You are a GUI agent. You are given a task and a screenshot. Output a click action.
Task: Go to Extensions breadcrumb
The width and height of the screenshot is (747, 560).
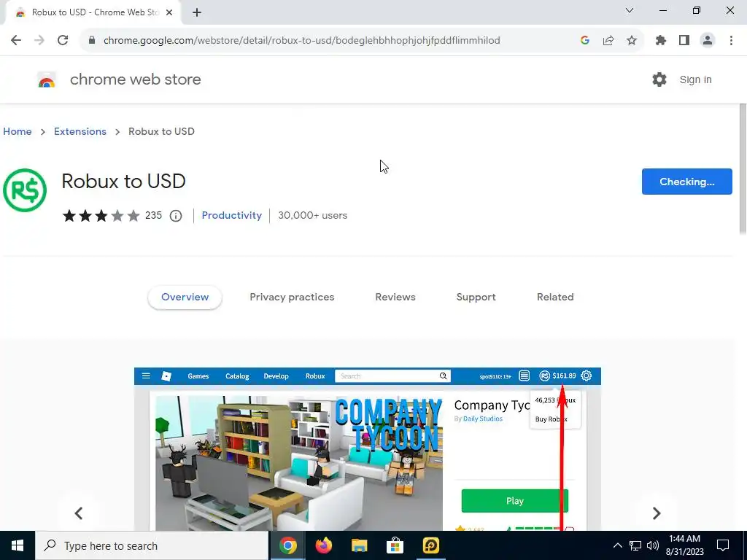(80, 131)
